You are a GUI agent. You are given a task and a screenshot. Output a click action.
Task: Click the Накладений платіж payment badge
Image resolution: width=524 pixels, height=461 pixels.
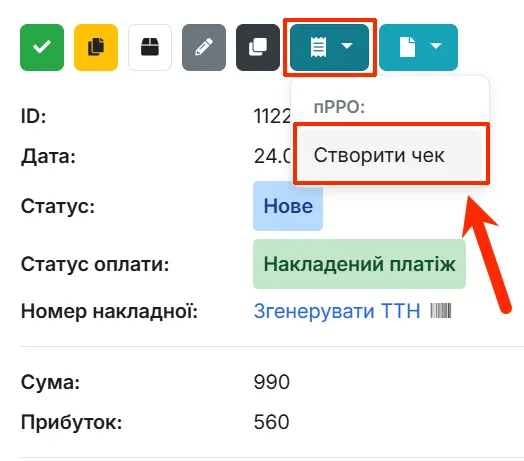click(x=359, y=264)
